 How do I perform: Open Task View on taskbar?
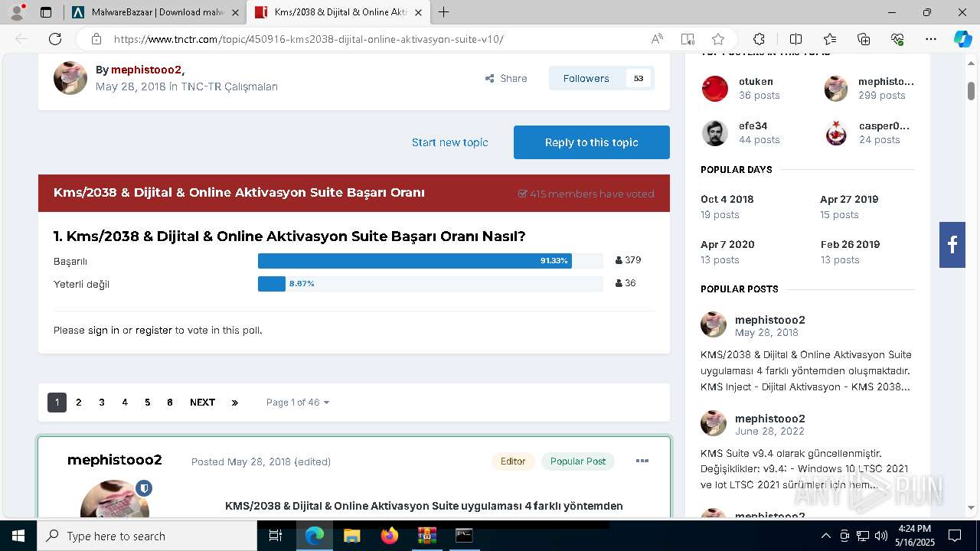pos(276,536)
